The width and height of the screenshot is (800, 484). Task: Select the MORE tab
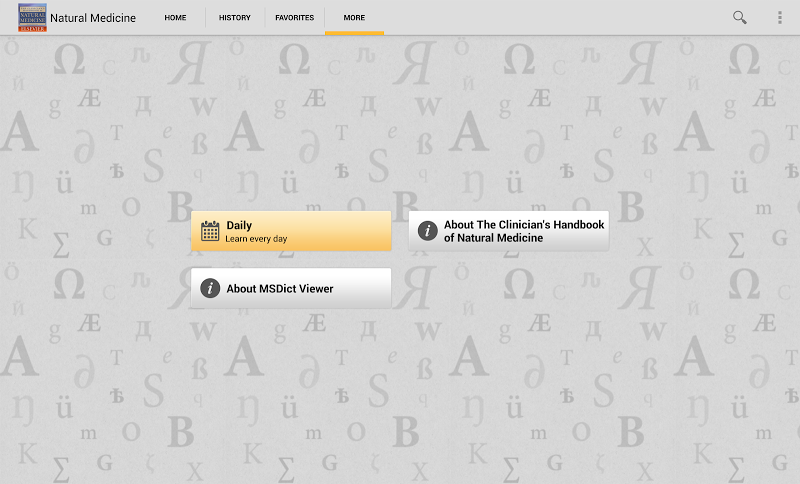click(x=354, y=17)
